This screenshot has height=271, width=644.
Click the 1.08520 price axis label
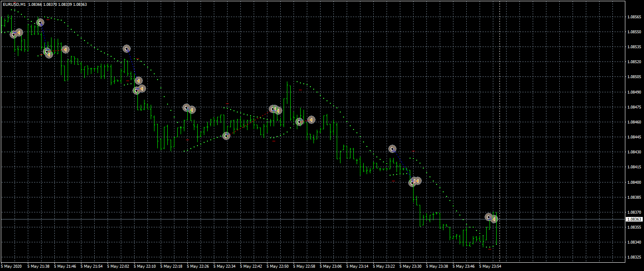coord(634,62)
